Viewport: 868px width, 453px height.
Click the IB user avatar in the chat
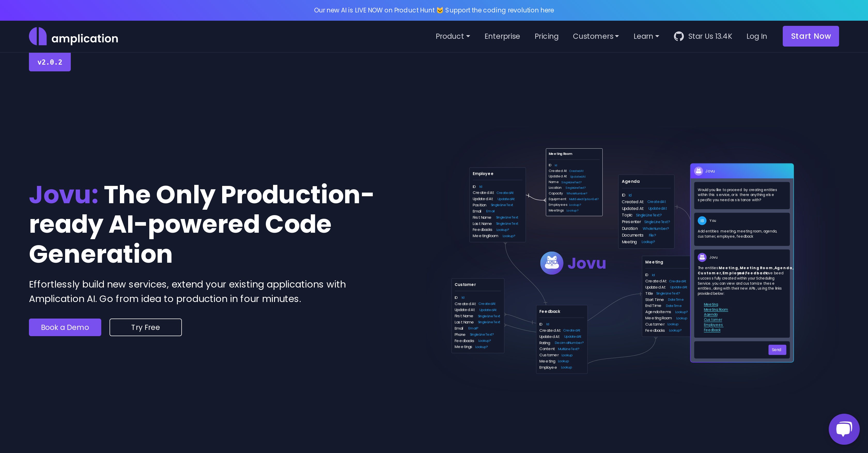pos(702,221)
